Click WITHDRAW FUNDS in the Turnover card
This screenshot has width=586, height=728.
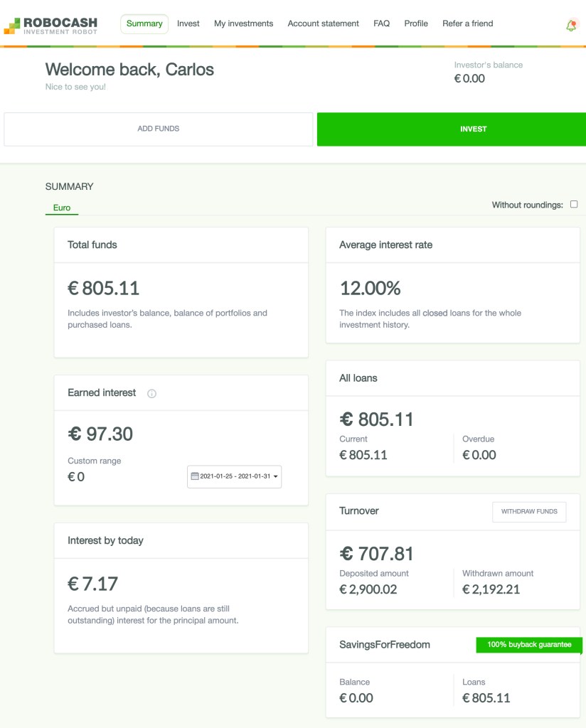point(529,511)
